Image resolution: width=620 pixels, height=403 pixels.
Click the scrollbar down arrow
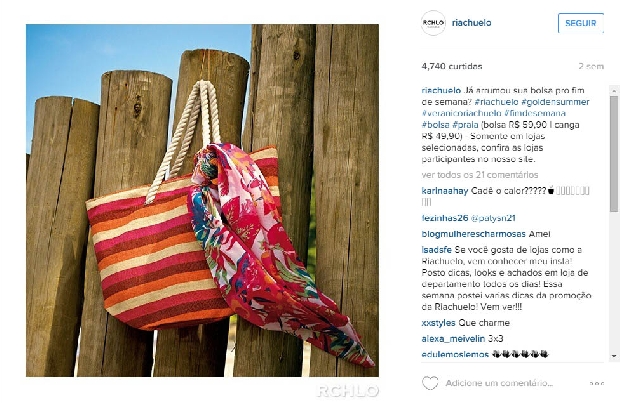coord(614,356)
